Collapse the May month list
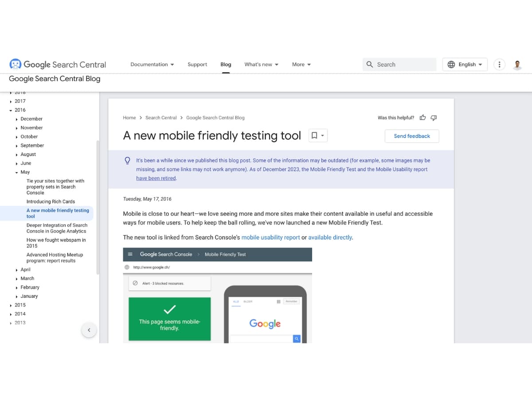This screenshot has width=532, height=399. tap(17, 172)
